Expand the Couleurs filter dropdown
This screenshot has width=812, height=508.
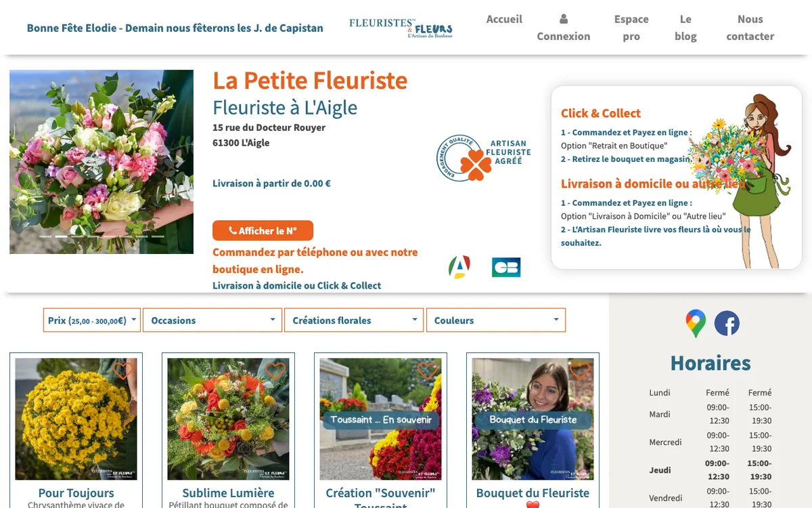[x=496, y=320]
